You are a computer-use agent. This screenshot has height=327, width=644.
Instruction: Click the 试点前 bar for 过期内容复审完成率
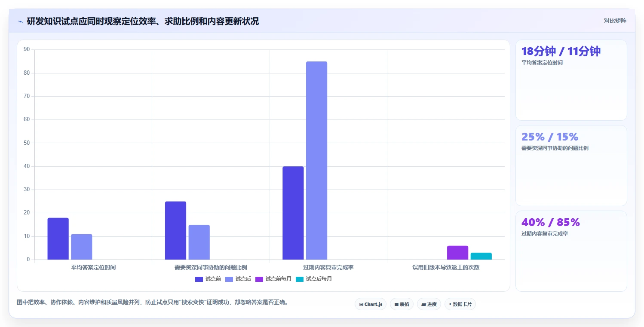click(x=293, y=213)
